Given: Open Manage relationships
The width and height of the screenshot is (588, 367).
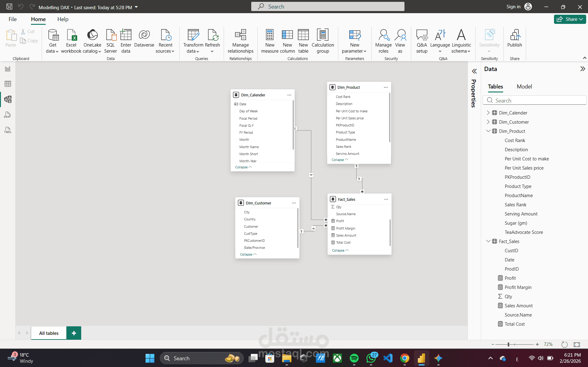Looking at the screenshot, I should coord(240,41).
